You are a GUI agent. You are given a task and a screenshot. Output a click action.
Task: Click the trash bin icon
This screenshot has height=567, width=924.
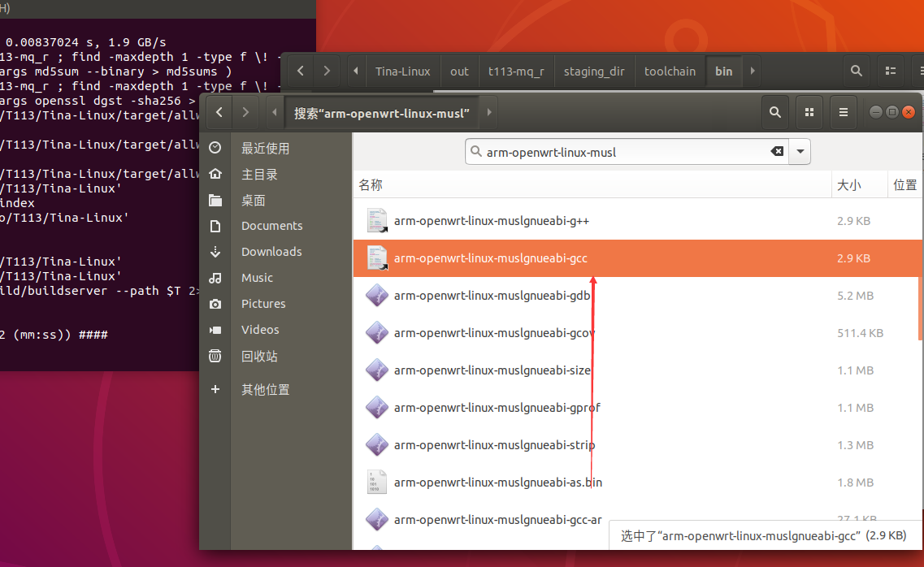215,356
